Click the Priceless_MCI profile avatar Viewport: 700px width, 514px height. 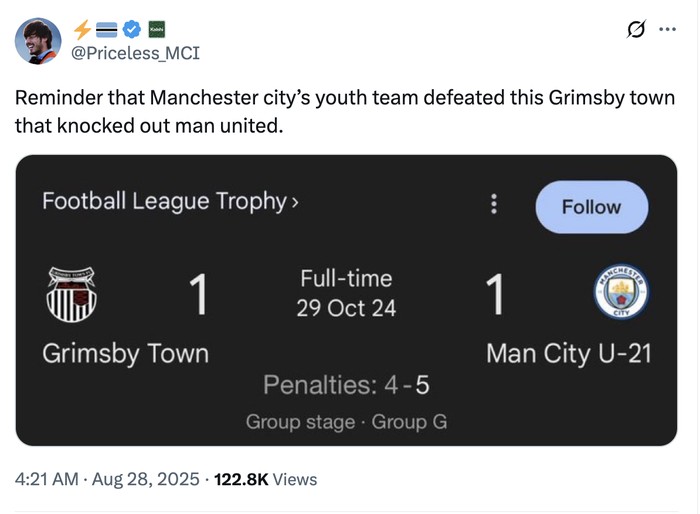point(38,41)
